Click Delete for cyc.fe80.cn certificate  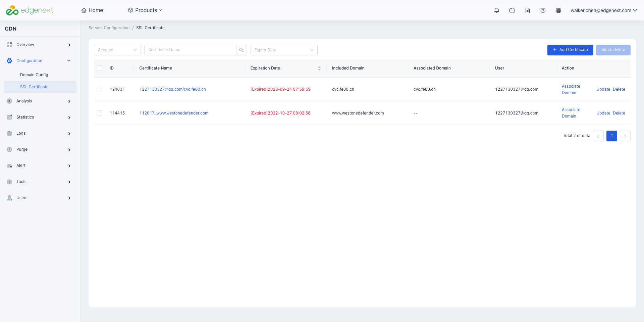[619, 89]
